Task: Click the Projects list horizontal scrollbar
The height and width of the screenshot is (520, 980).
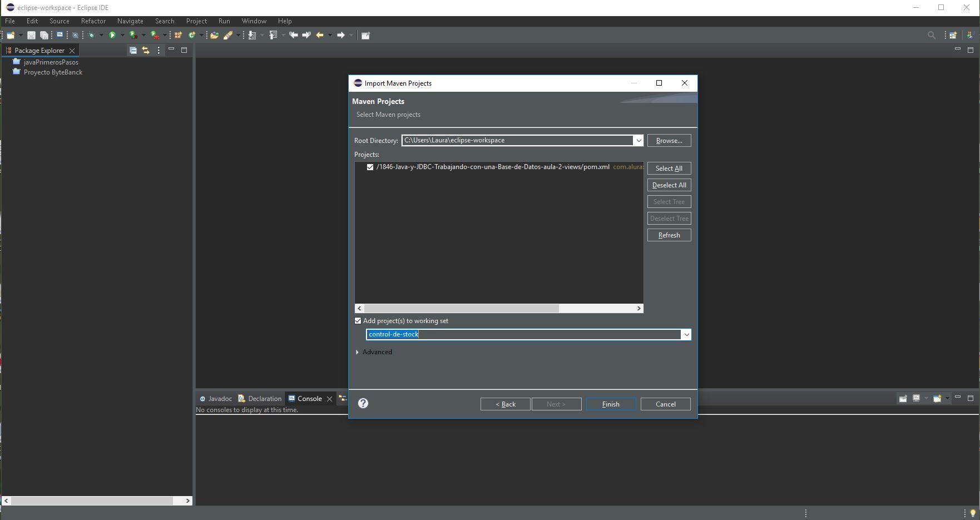Action: point(461,308)
